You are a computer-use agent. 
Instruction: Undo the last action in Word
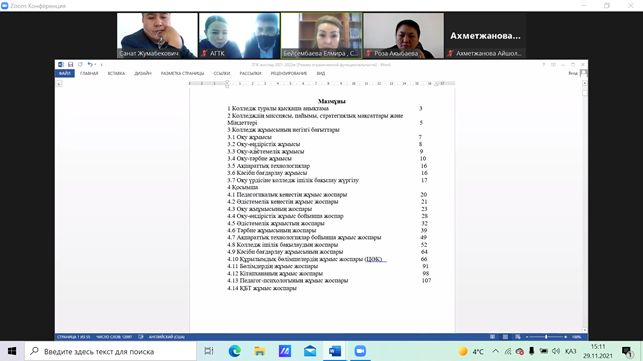(x=89, y=64)
